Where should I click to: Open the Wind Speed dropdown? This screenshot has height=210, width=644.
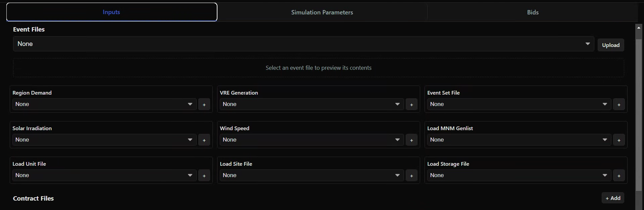(x=311, y=140)
